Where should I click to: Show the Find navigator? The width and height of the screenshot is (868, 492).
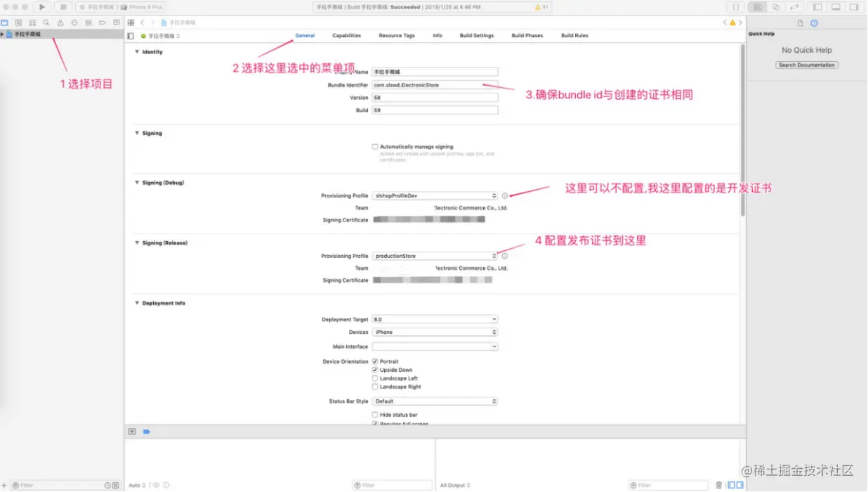pos(46,22)
